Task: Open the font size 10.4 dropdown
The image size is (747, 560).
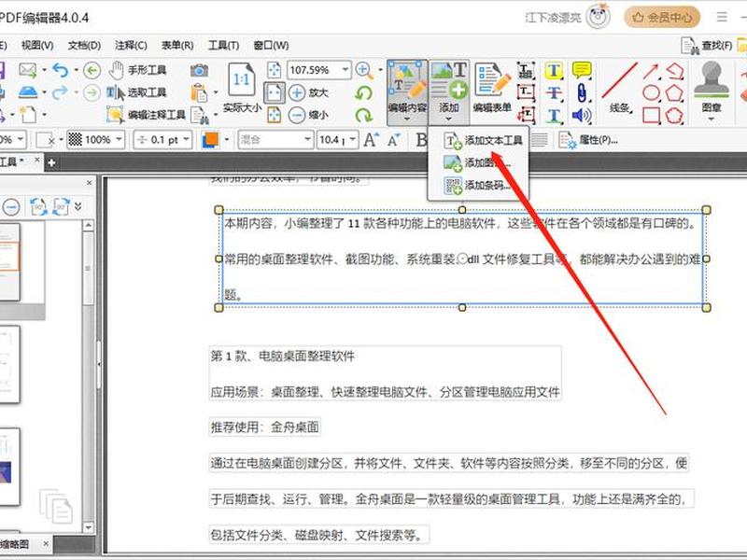Action: coord(353,140)
